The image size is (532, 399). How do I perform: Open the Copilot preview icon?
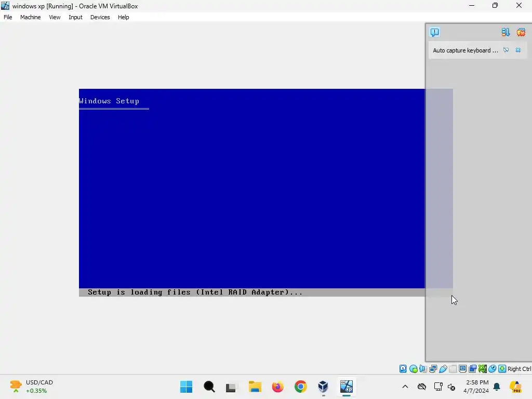pyautogui.click(x=515, y=387)
